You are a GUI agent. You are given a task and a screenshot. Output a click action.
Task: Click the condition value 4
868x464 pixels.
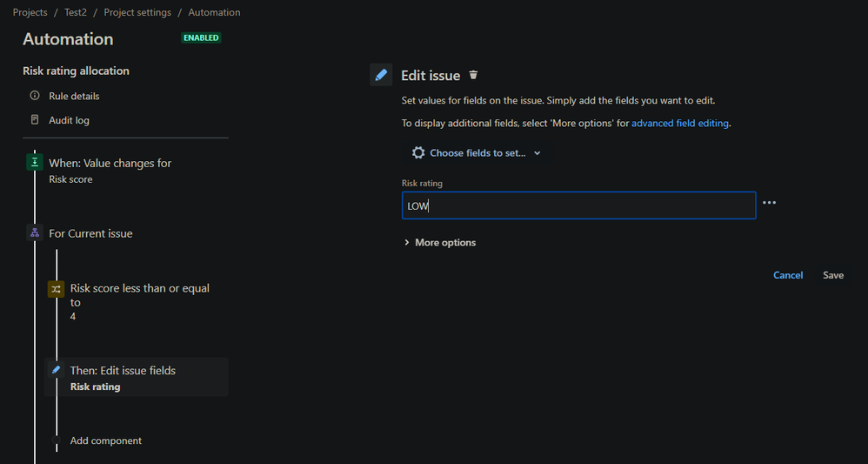tap(73, 317)
